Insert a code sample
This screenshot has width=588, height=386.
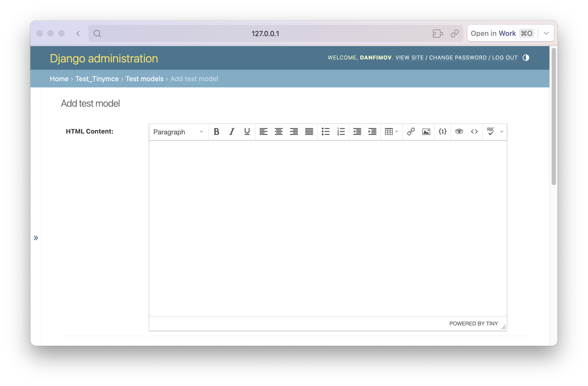pos(442,132)
